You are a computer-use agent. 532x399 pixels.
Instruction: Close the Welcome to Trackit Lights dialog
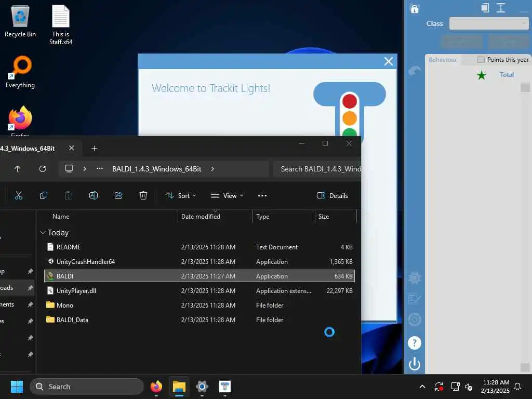(389, 61)
